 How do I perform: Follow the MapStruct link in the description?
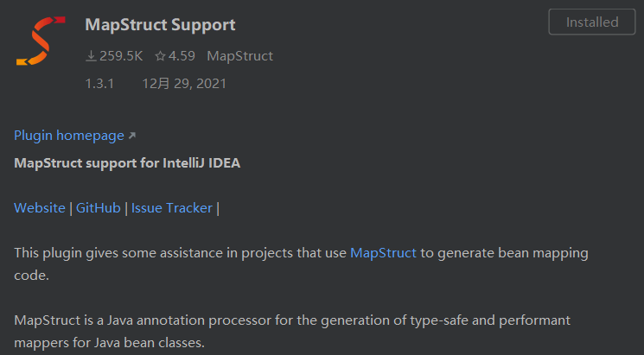(383, 253)
